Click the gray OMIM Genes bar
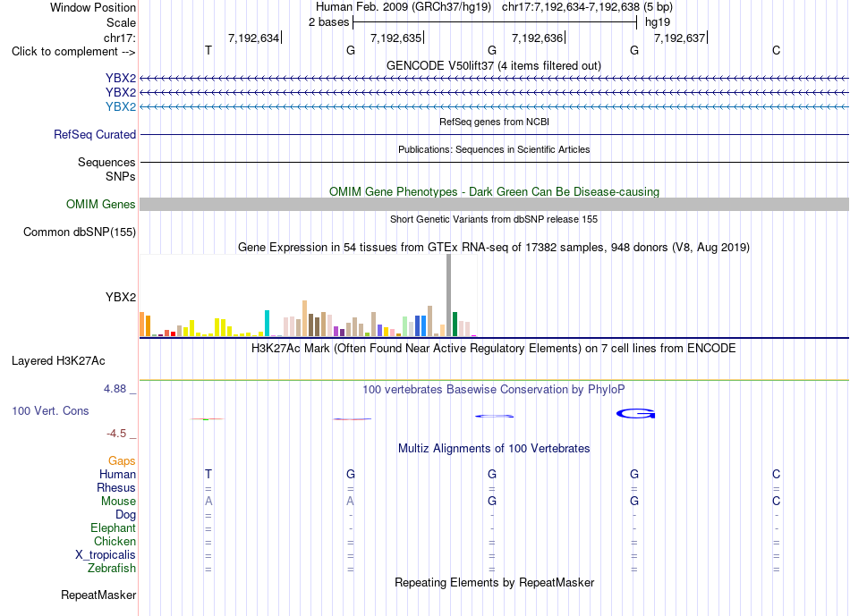 [x=494, y=204]
